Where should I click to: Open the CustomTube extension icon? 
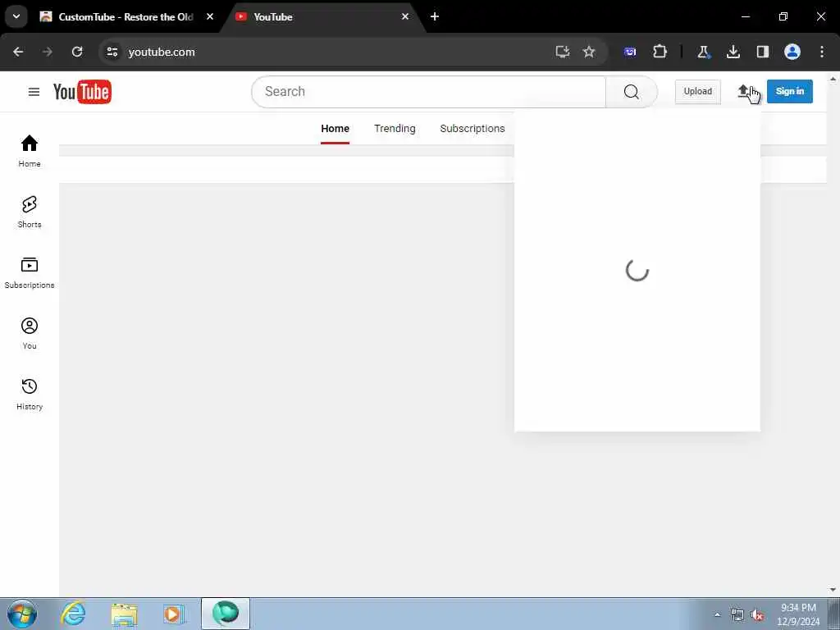point(630,52)
